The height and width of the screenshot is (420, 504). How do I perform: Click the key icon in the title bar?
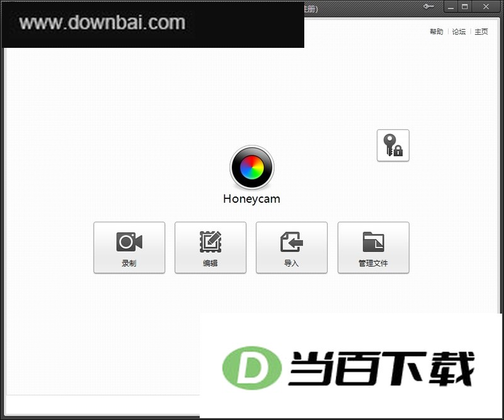click(x=428, y=6)
